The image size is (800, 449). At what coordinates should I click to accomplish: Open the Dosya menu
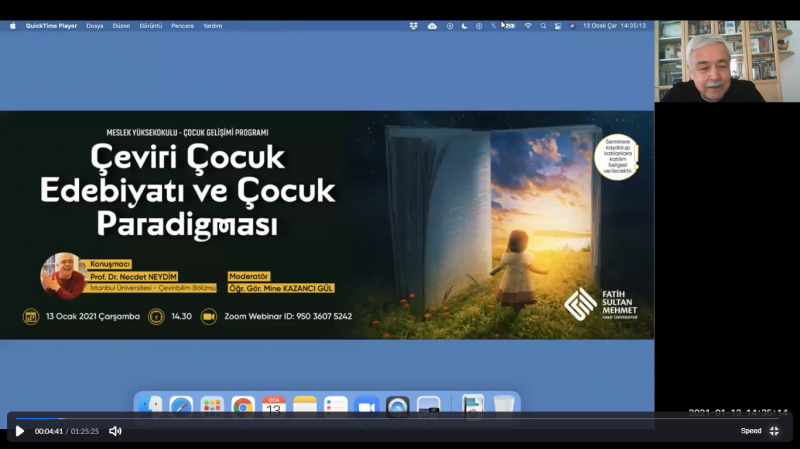94,25
